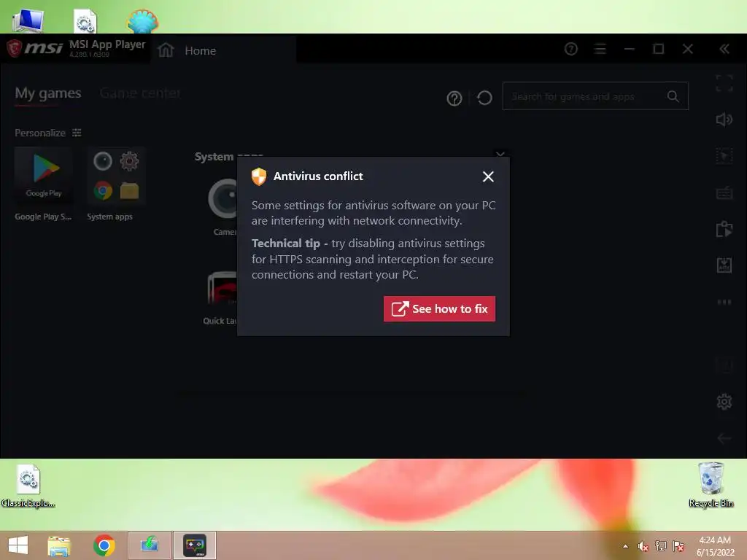This screenshot has width=747, height=560.
Task: Open keyboard controls sidebar icon
Action: 724,192
